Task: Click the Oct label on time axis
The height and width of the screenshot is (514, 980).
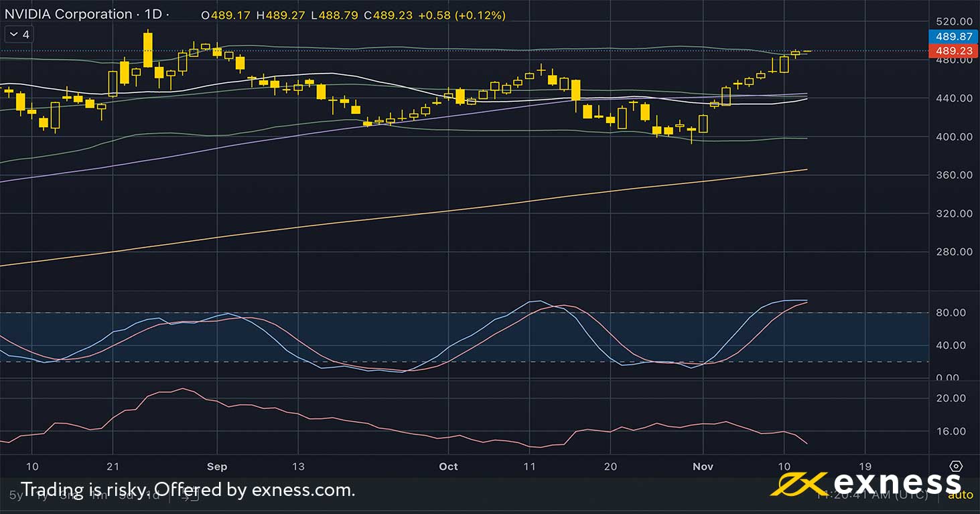Action: pyautogui.click(x=448, y=466)
